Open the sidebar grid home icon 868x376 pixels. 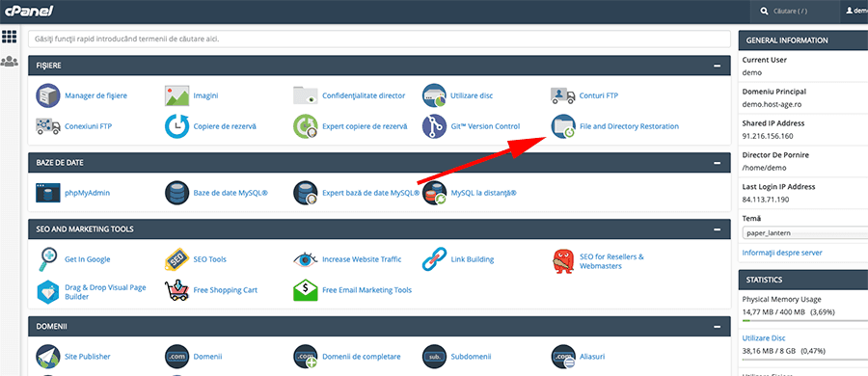point(10,37)
